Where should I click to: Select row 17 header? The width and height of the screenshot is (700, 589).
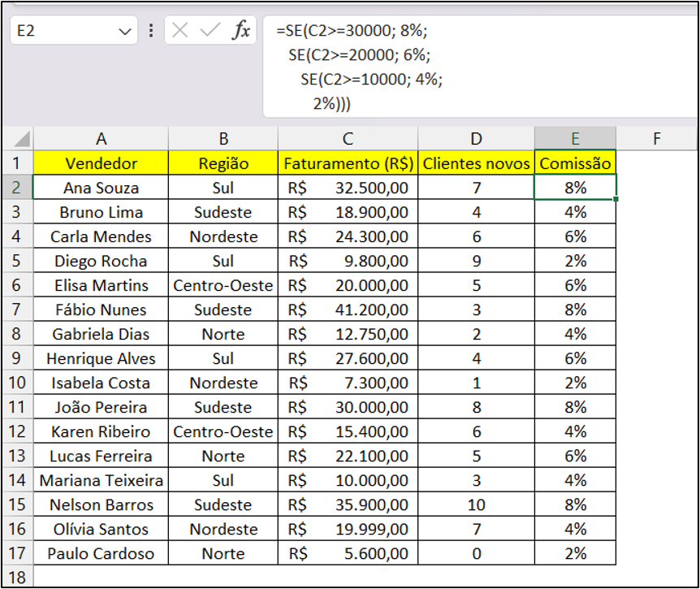click(x=17, y=553)
